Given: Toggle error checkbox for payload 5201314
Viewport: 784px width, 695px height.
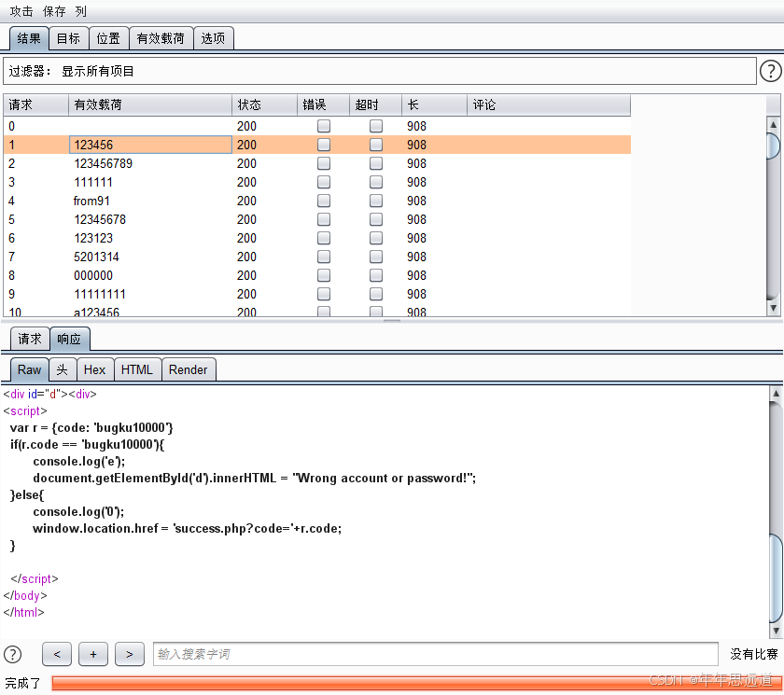Looking at the screenshot, I should point(324,257).
